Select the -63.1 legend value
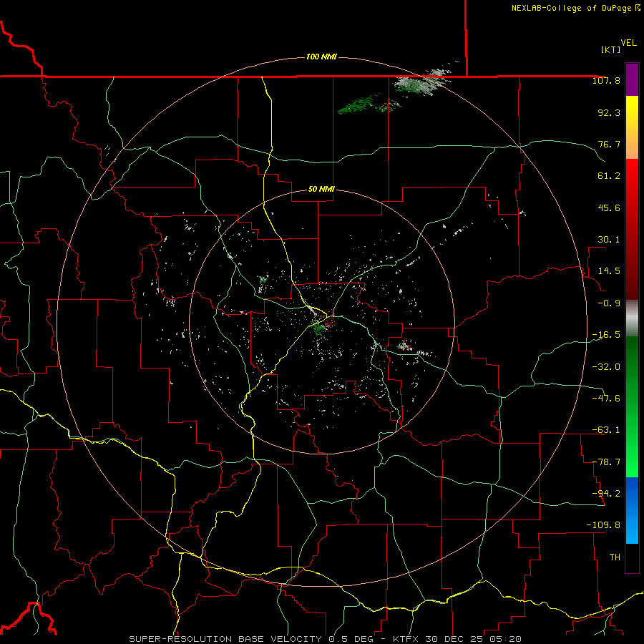The width and height of the screenshot is (644, 644). 606,430
